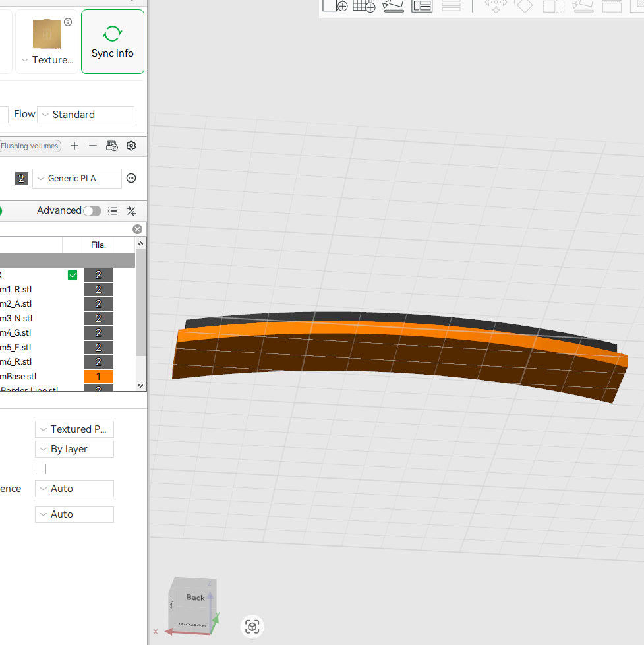Click the parameter list icon beside Advanced

pos(113,210)
